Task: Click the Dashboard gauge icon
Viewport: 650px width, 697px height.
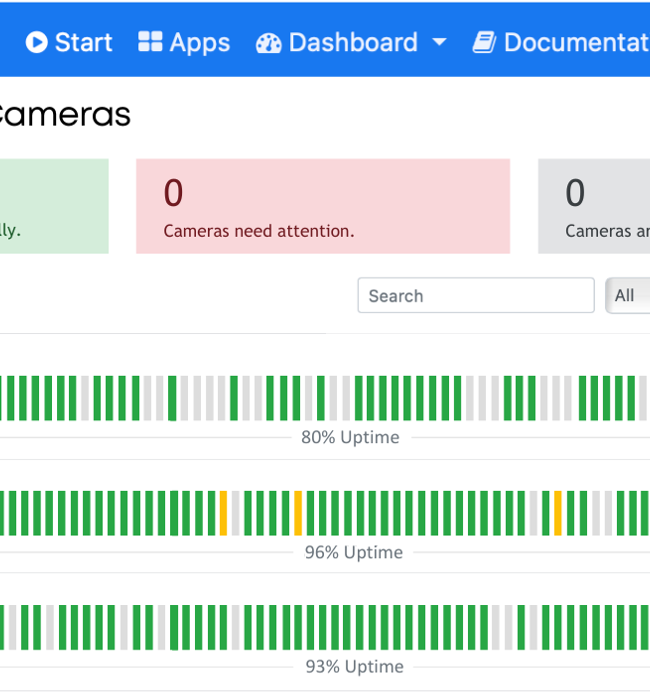Action: click(x=269, y=43)
